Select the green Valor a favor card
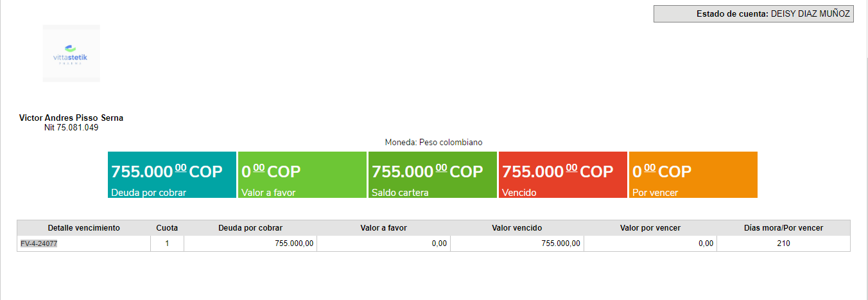 pyautogui.click(x=302, y=175)
